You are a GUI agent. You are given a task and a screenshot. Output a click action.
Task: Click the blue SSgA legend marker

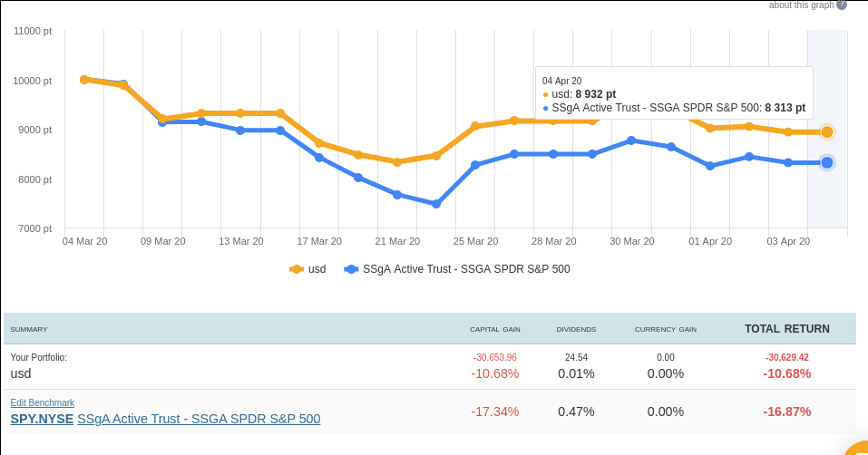(x=351, y=269)
